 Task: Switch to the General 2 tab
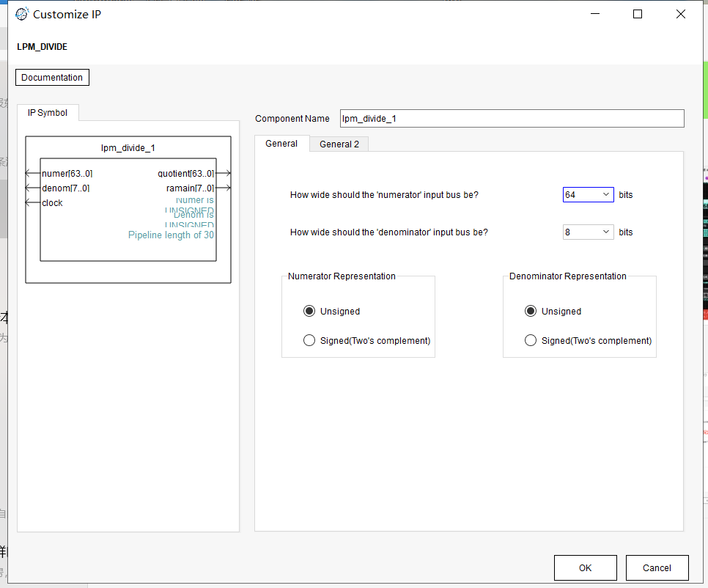(339, 144)
